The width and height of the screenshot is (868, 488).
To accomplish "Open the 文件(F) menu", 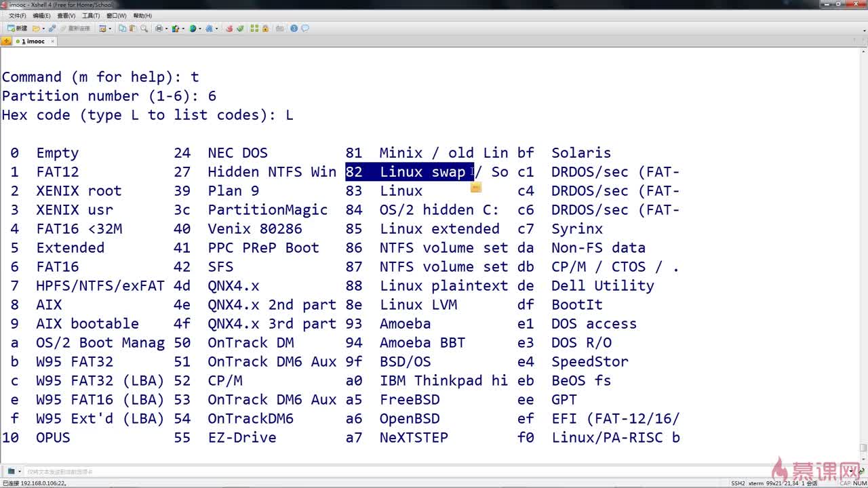I will (x=18, y=16).
